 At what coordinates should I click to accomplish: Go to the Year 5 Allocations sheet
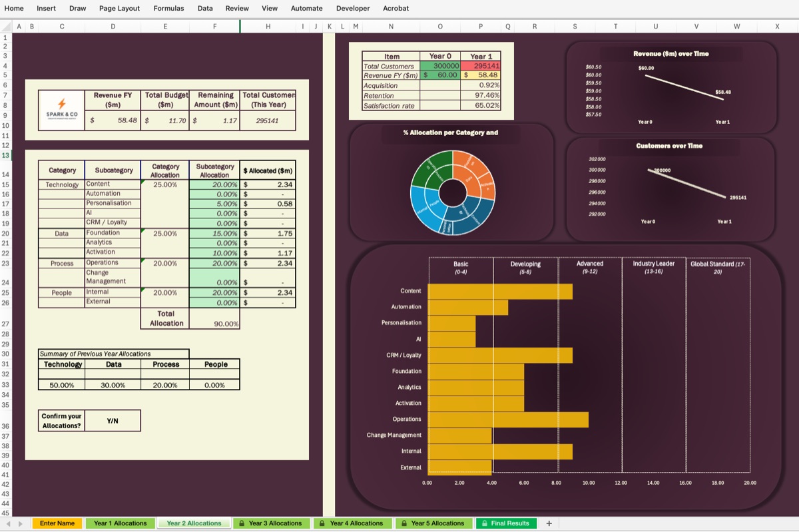(433, 523)
